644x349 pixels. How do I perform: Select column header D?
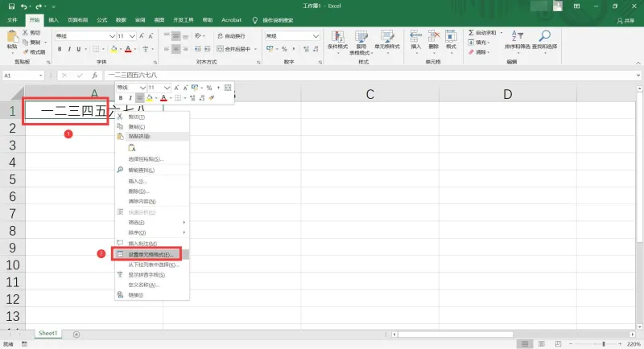coord(508,94)
